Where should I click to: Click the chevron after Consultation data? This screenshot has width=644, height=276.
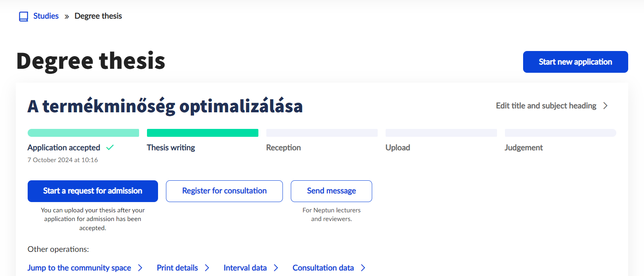[x=363, y=268]
